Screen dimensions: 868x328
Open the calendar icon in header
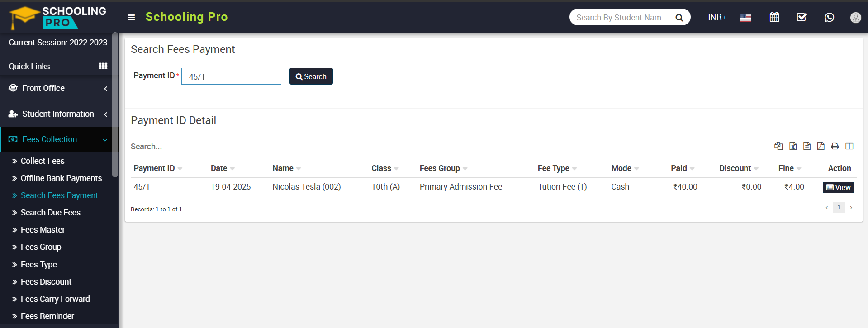click(774, 17)
